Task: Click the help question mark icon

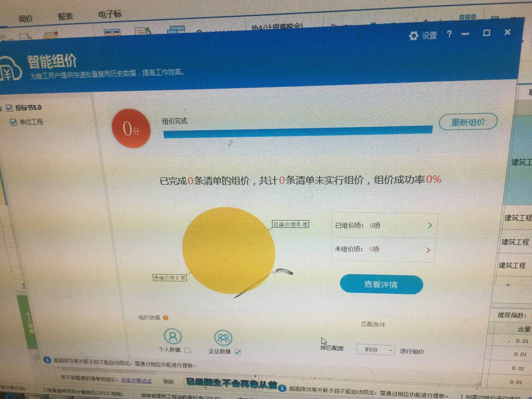Action: pos(449,34)
